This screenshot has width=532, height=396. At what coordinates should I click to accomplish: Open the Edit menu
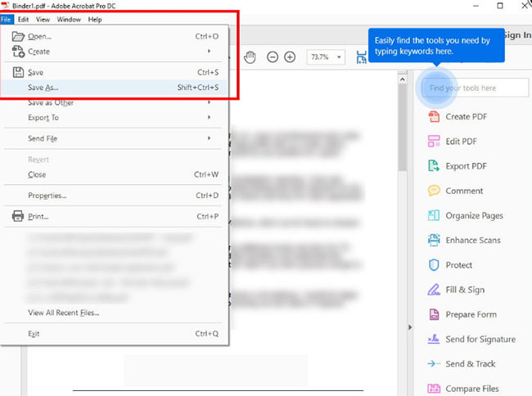click(x=24, y=19)
